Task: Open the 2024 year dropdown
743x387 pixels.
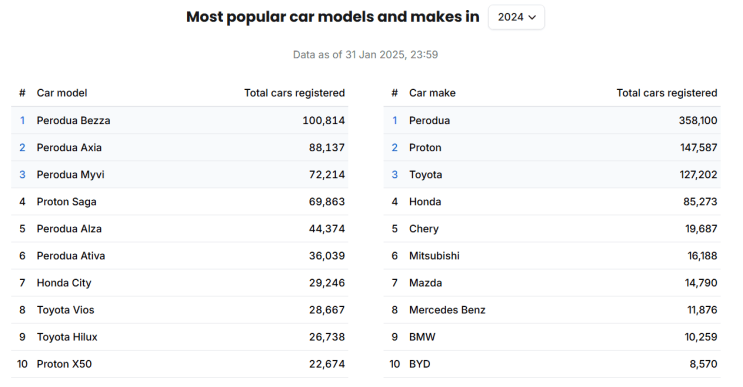Action: click(516, 18)
